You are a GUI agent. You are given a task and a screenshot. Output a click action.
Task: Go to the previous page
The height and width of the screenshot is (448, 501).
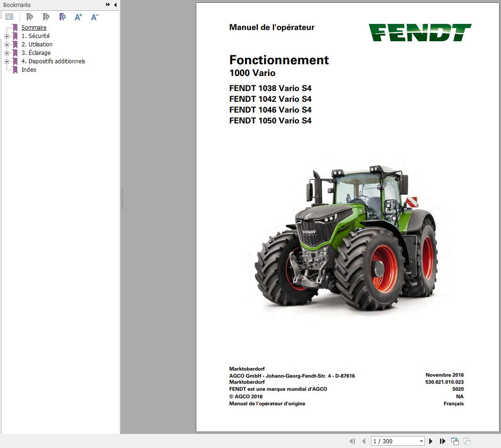click(363, 441)
